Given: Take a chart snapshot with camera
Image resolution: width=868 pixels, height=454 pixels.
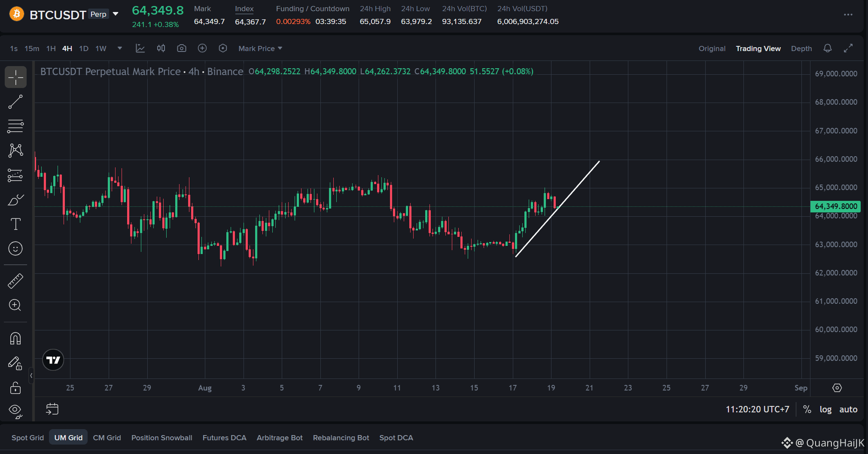Looking at the screenshot, I should coord(182,48).
